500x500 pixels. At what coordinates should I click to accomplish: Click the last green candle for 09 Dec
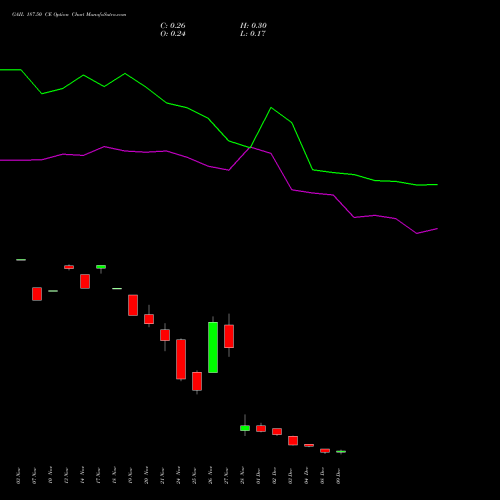click(x=341, y=452)
